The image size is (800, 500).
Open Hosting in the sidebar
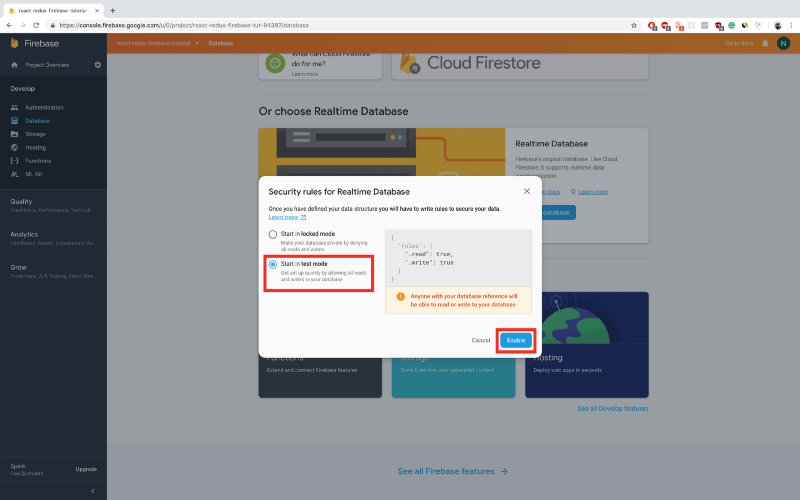35,147
